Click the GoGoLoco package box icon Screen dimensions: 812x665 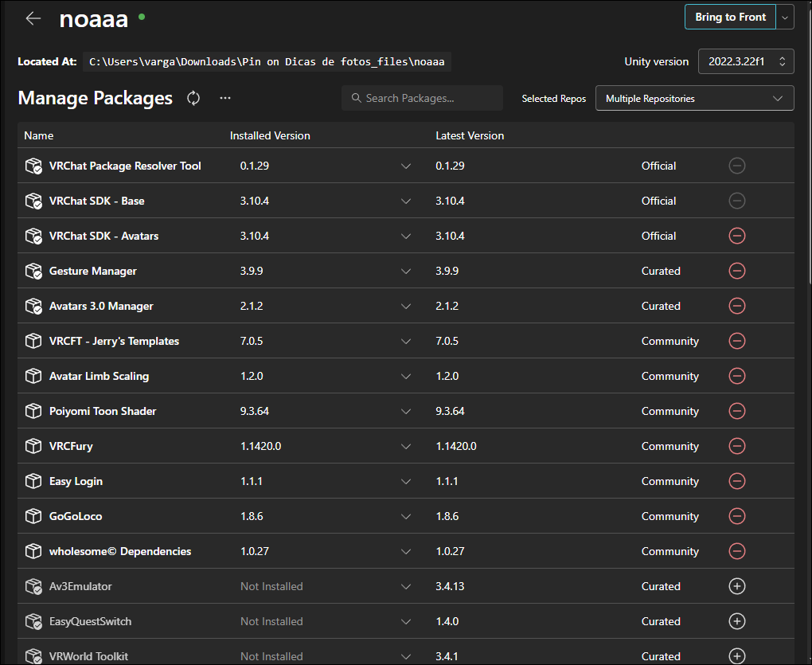click(x=33, y=516)
